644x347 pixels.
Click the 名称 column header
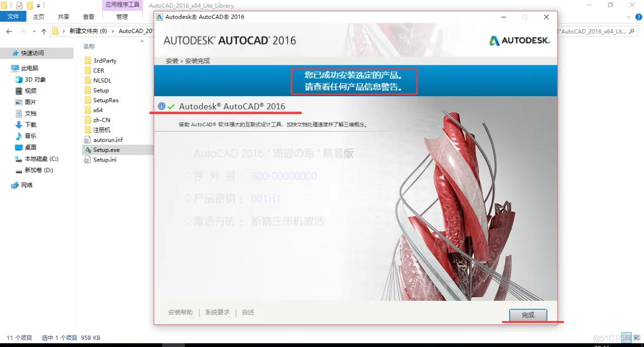tap(89, 46)
